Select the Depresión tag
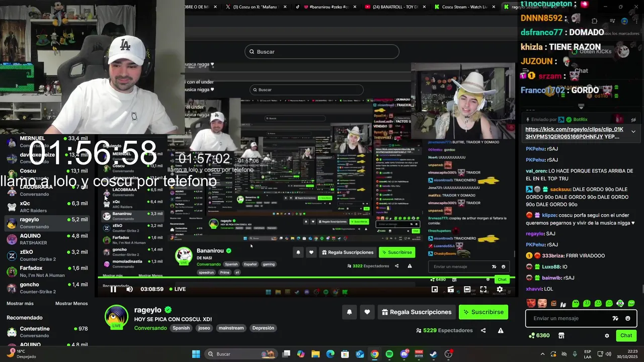The image size is (644, 362). point(263,328)
